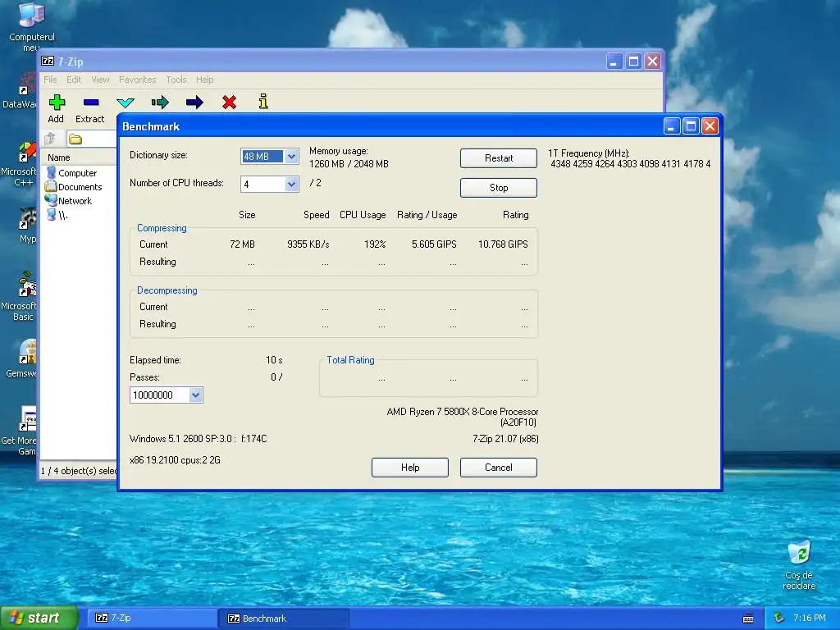
Task: Click the red Delete X icon in 7-Zip toolbar
Action: 230,102
